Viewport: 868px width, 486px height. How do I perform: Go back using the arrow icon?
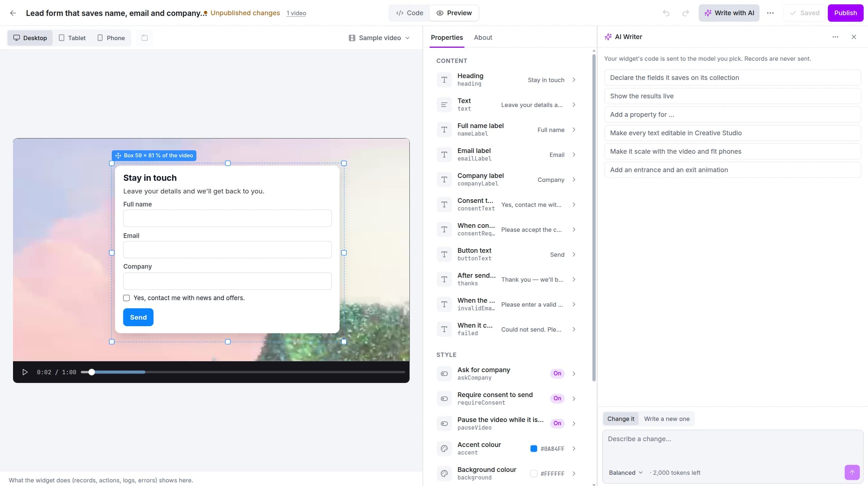13,13
